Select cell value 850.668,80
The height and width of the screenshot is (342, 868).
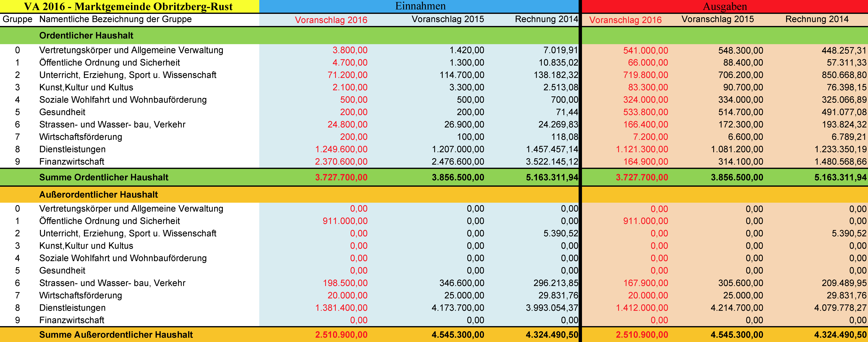[x=844, y=75]
